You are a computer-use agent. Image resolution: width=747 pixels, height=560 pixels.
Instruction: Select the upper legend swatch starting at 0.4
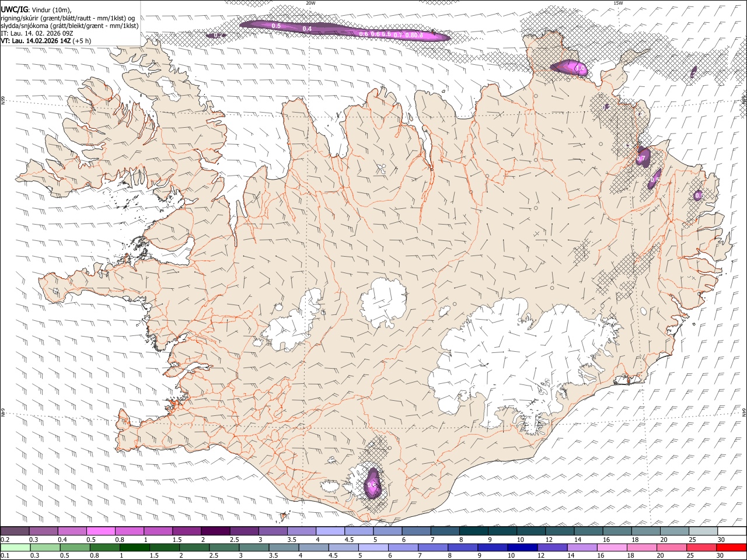pyautogui.click(x=72, y=531)
